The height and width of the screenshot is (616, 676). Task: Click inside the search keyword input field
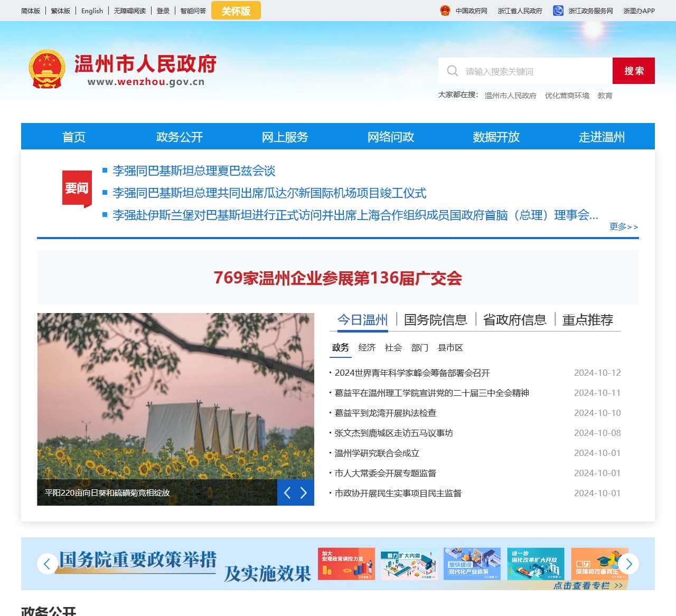(528, 71)
